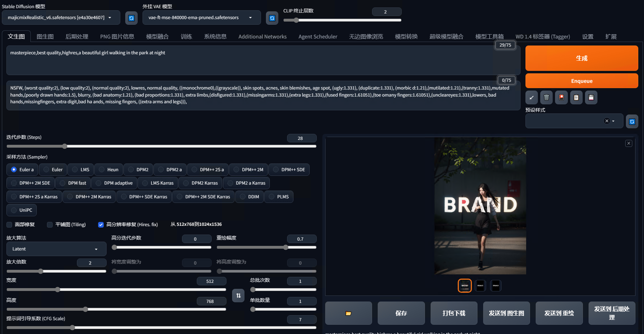Choose the Heun sampler
644x334 pixels.
click(x=109, y=170)
